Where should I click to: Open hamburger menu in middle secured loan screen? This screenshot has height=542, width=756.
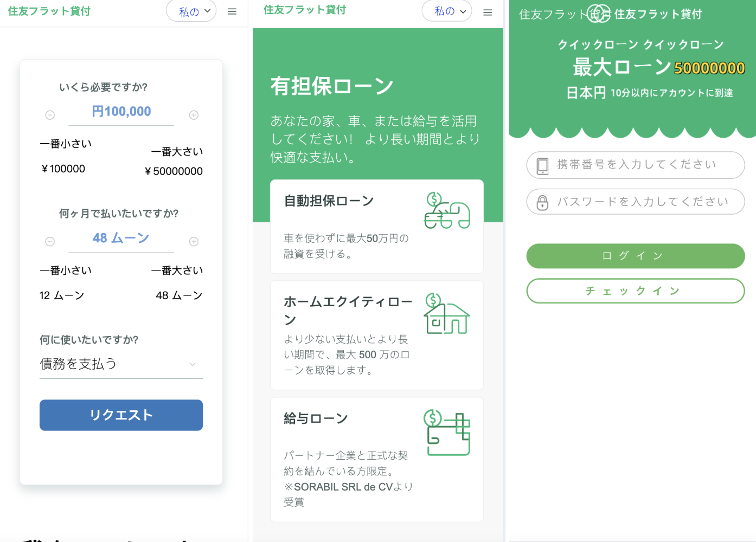point(488,12)
